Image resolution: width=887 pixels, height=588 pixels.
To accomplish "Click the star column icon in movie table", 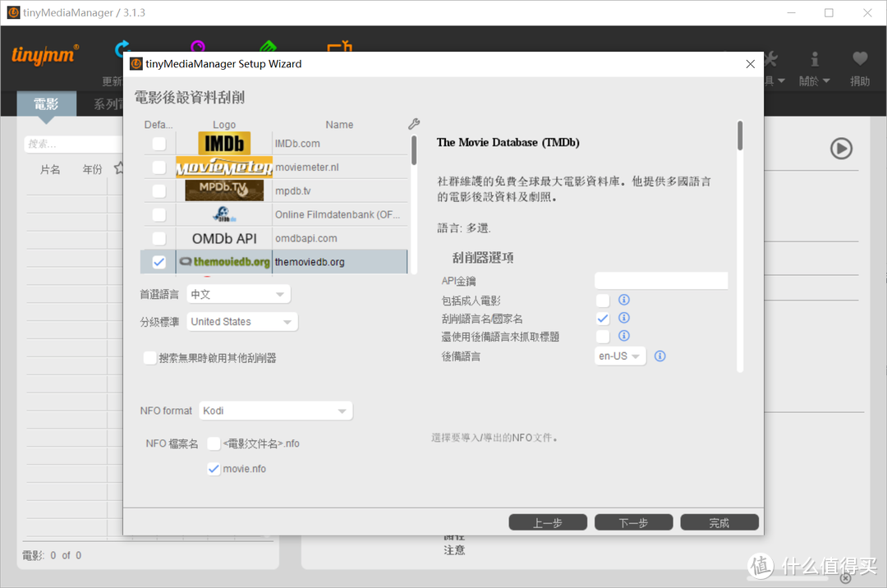I will [x=118, y=168].
